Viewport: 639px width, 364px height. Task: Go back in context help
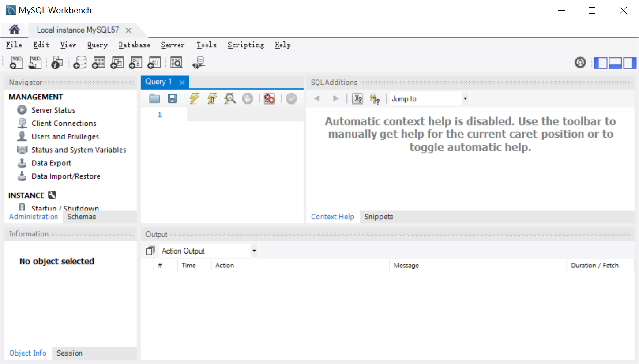317,99
